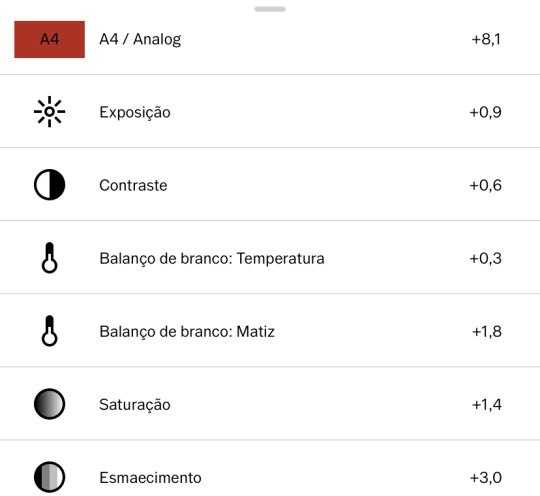Tap the +0,9 exposure value

(x=485, y=112)
